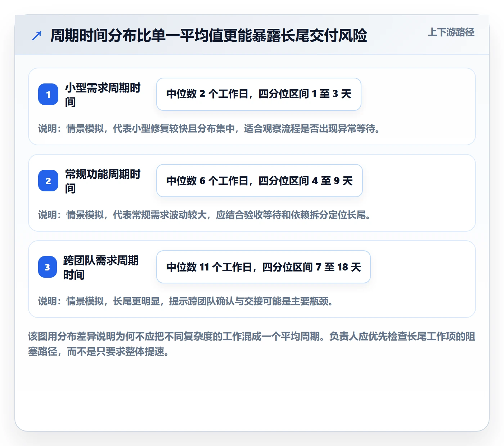Click the 小型需求周期时间 heading
This screenshot has height=446, width=504.
(x=103, y=95)
